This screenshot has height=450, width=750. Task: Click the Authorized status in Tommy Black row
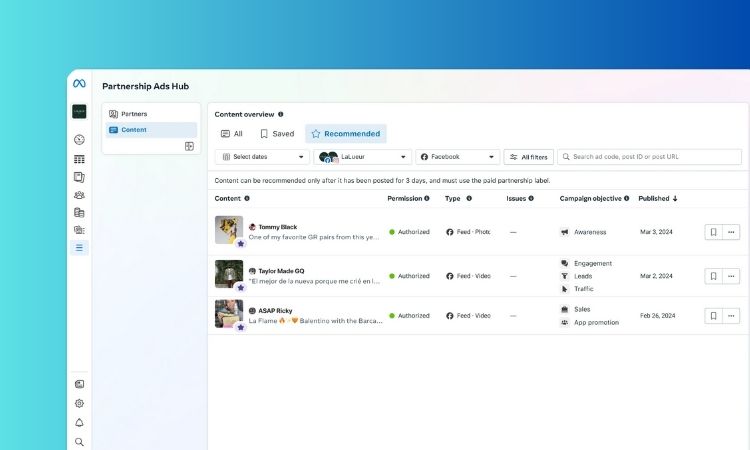coord(409,232)
